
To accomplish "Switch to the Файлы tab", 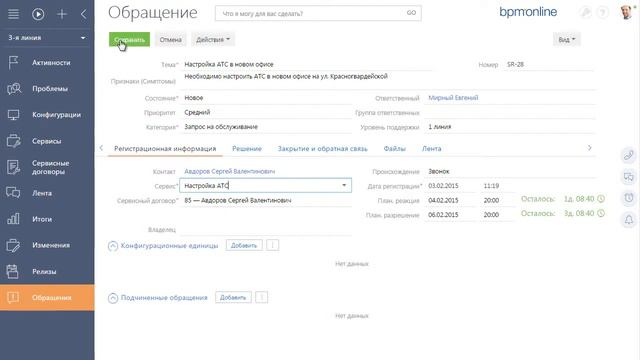I will (395, 149).
